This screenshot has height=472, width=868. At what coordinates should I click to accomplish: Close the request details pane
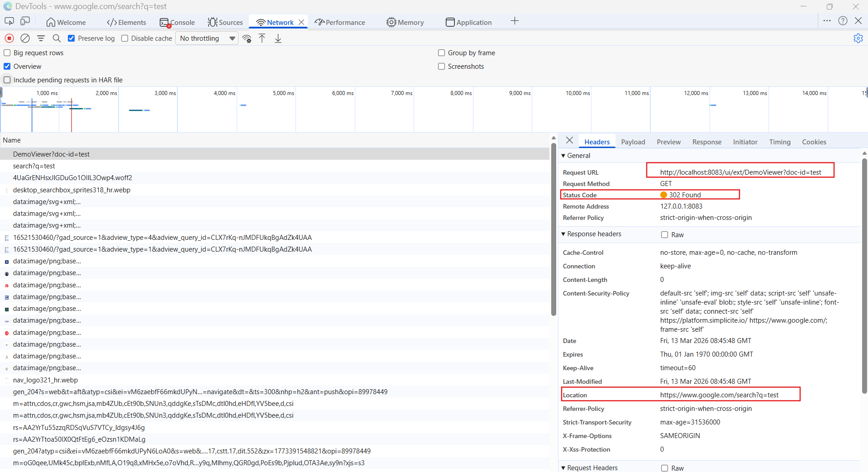click(569, 140)
